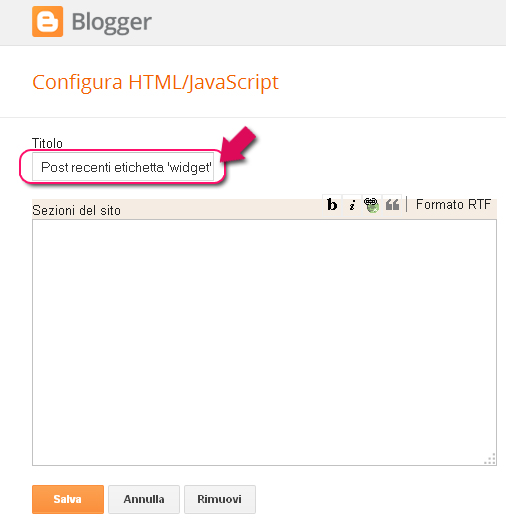Click inside the large content textarea
The width and height of the screenshot is (506, 522).
(x=264, y=342)
